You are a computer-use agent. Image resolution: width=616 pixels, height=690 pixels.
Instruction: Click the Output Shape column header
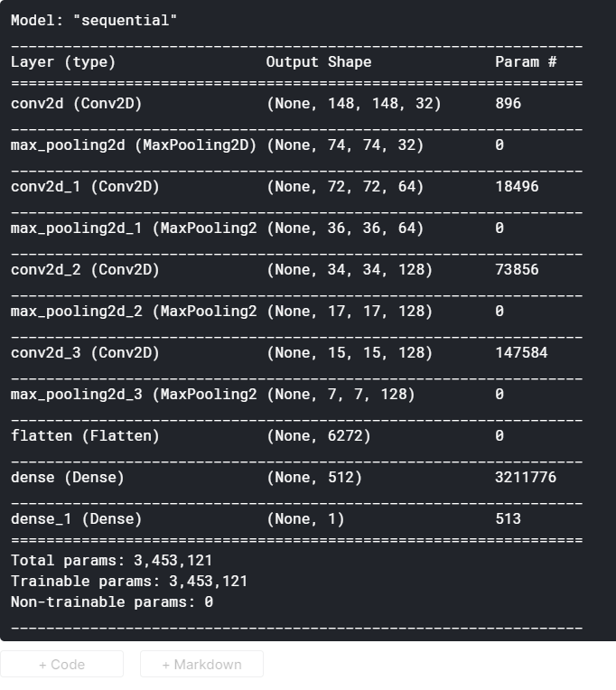(x=319, y=62)
